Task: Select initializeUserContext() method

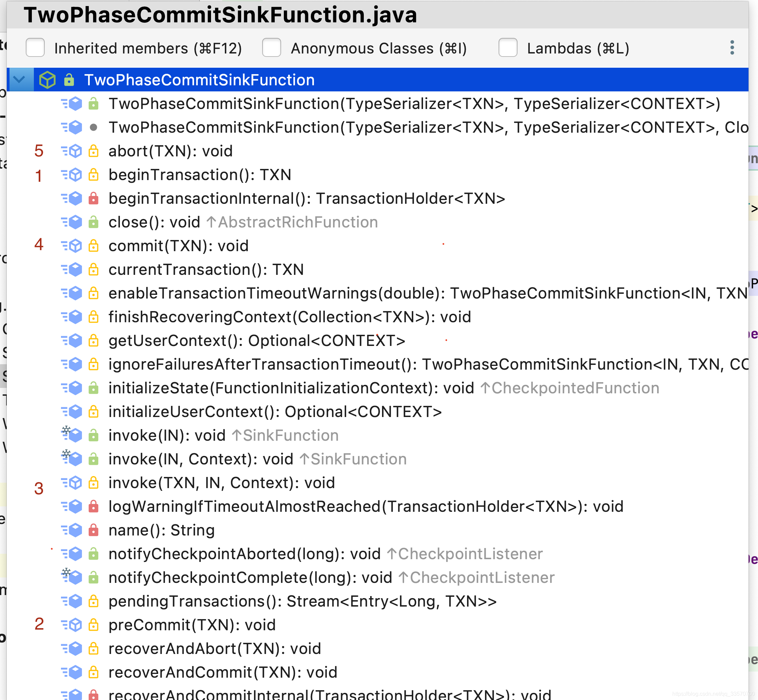Action: coord(275,412)
